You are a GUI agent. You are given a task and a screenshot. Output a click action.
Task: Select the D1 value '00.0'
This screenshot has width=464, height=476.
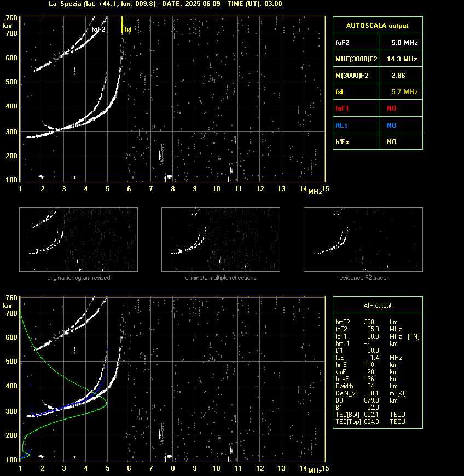373,351
